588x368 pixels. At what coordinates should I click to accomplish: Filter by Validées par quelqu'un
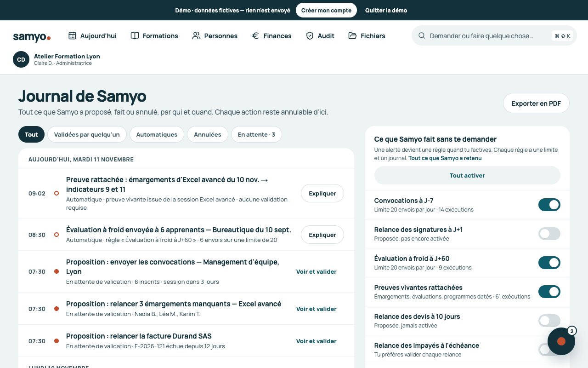pyautogui.click(x=87, y=134)
